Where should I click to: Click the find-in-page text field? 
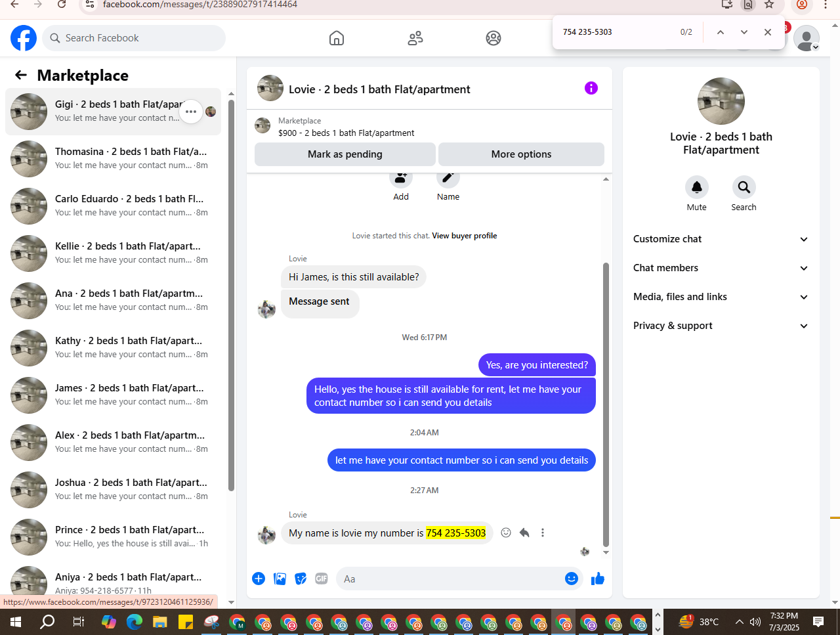(617, 32)
